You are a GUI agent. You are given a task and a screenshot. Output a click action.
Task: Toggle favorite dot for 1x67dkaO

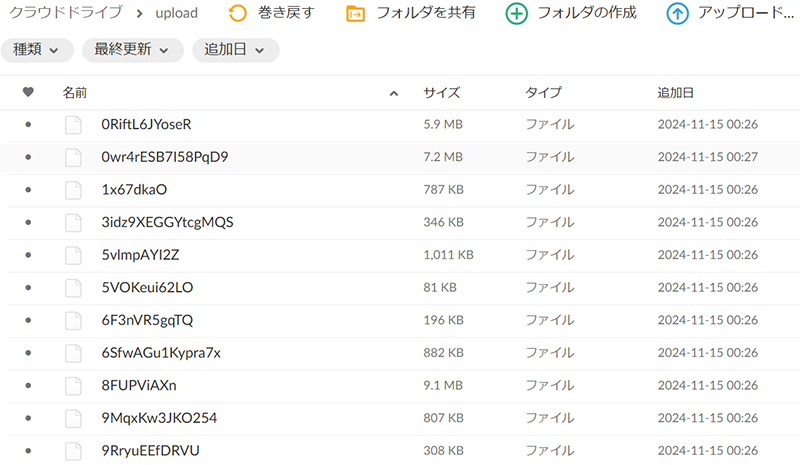pos(28,190)
